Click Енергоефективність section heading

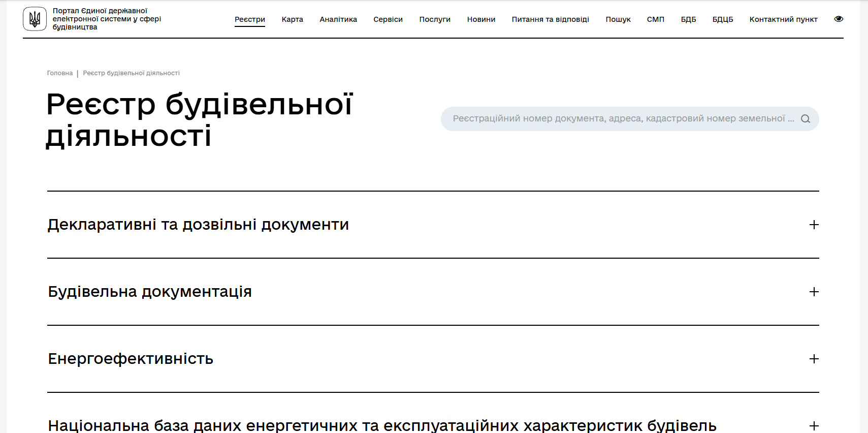(131, 359)
